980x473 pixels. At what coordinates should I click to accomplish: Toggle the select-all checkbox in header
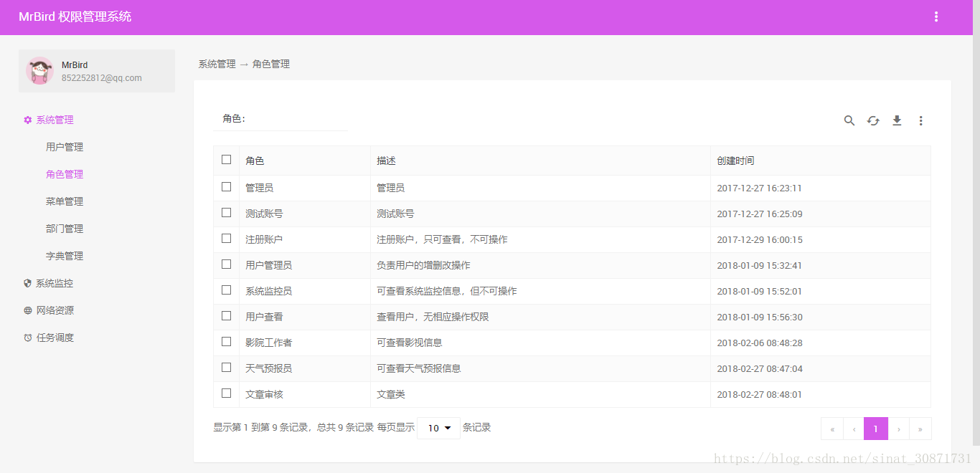pos(226,159)
